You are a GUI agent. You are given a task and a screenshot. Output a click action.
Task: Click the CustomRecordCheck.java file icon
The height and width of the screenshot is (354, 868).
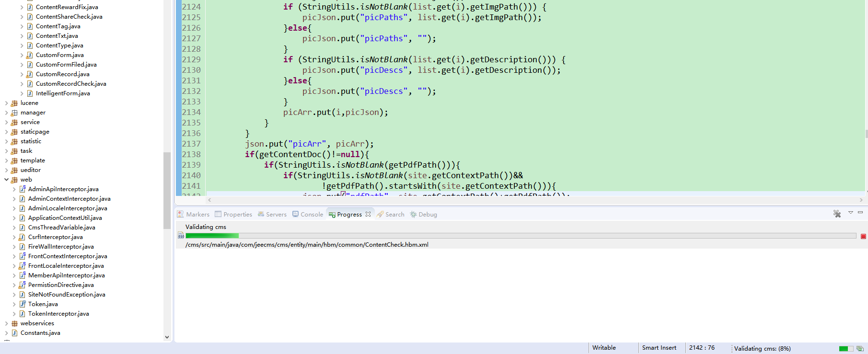[x=30, y=84]
